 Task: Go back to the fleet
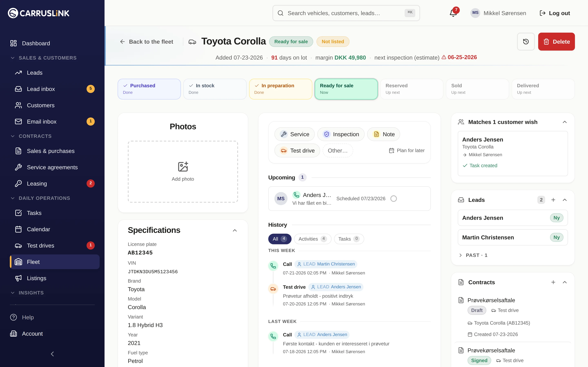tap(147, 42)
